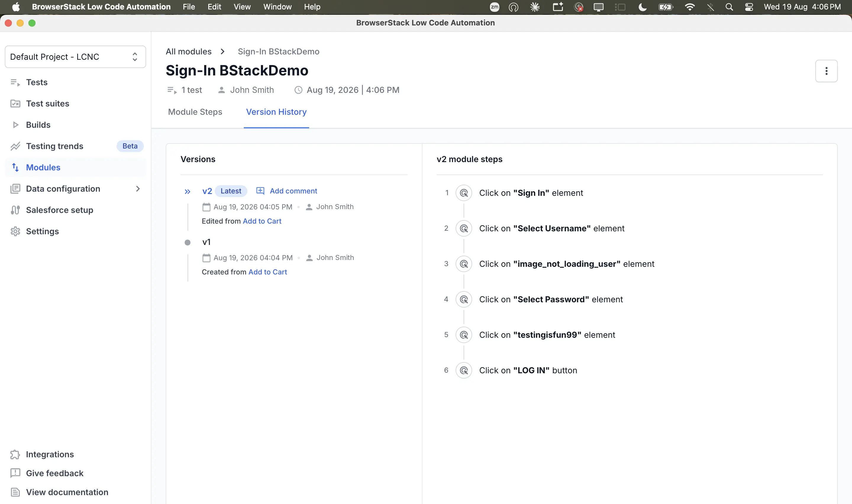Screen dimensions: 852x504
Task: Open the Default Project - LCNC dropdown
Action: tap(75, 57)
